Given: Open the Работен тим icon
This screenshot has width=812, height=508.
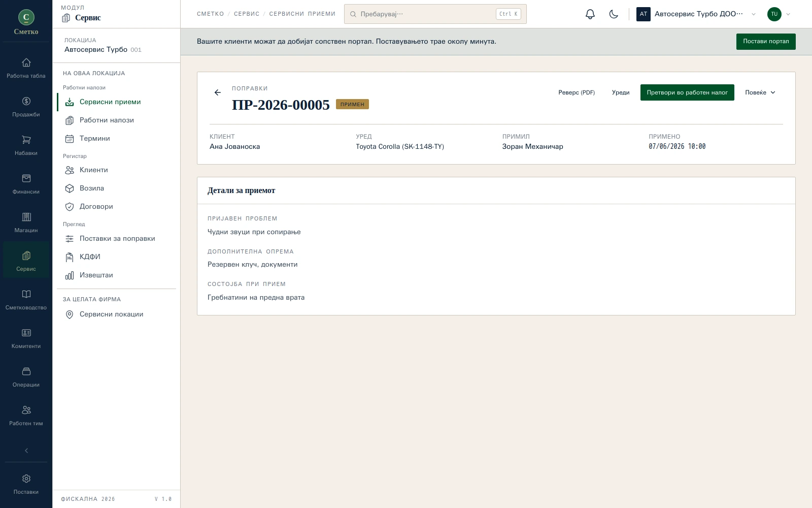Looking at the screenshot, I should point(26,410).
